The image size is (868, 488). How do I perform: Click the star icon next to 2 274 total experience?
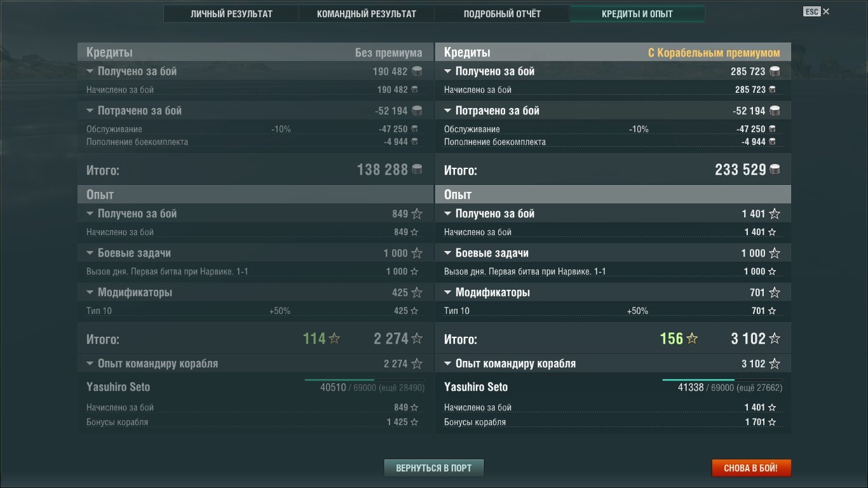tap(416, 339)
